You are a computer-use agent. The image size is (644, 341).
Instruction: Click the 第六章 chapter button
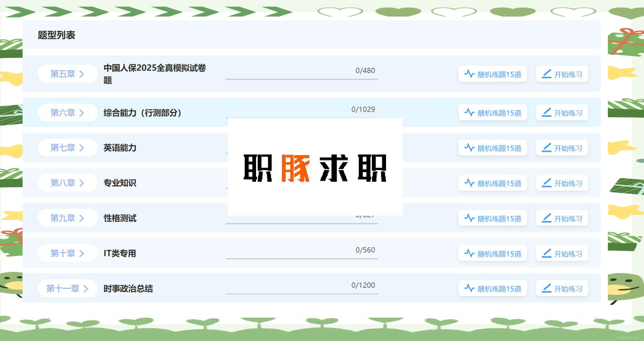coord(67,112)
